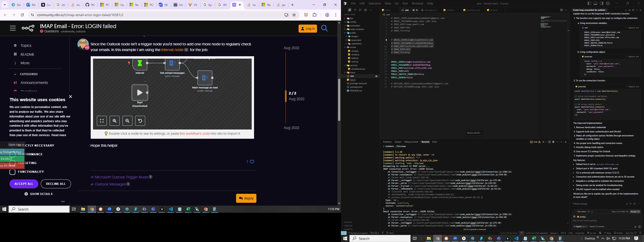Viewport: 644px width, 242px height.
Task: Check the FUNCTIONALITY cookie checkbox
Action: point(13,172)
